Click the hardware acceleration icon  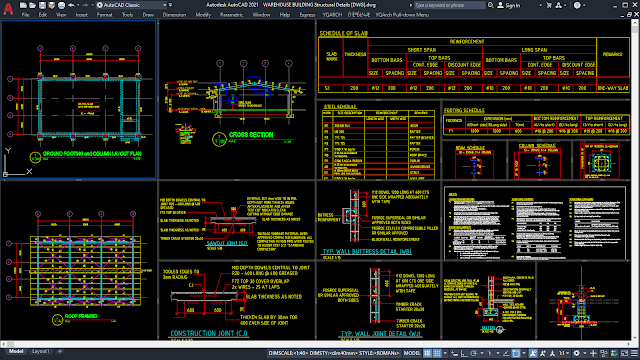[x=613, y=353]
